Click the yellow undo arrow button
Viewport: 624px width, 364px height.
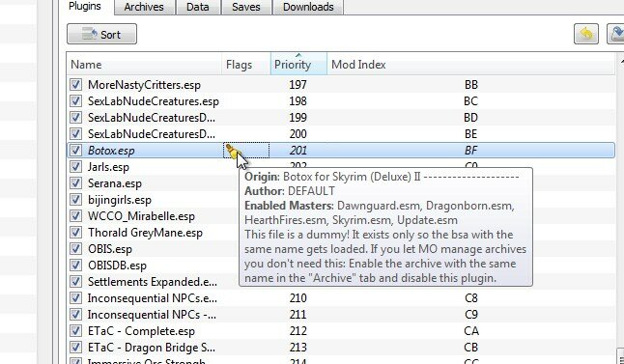pyautogui.click(x=585, y=34)
